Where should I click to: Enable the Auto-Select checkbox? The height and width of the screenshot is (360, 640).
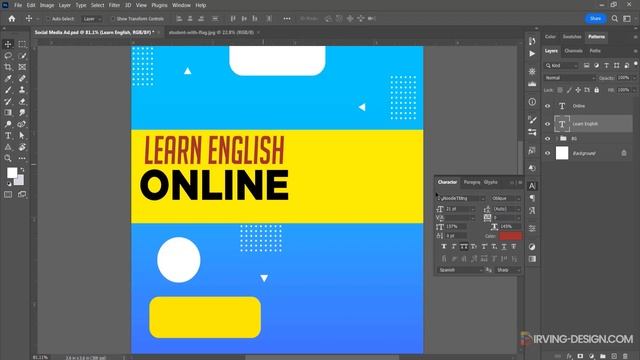click(x=48, y=19)
